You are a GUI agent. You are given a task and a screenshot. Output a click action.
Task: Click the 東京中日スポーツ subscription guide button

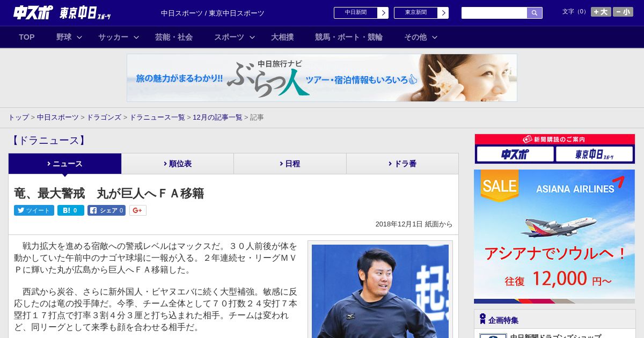594,154
